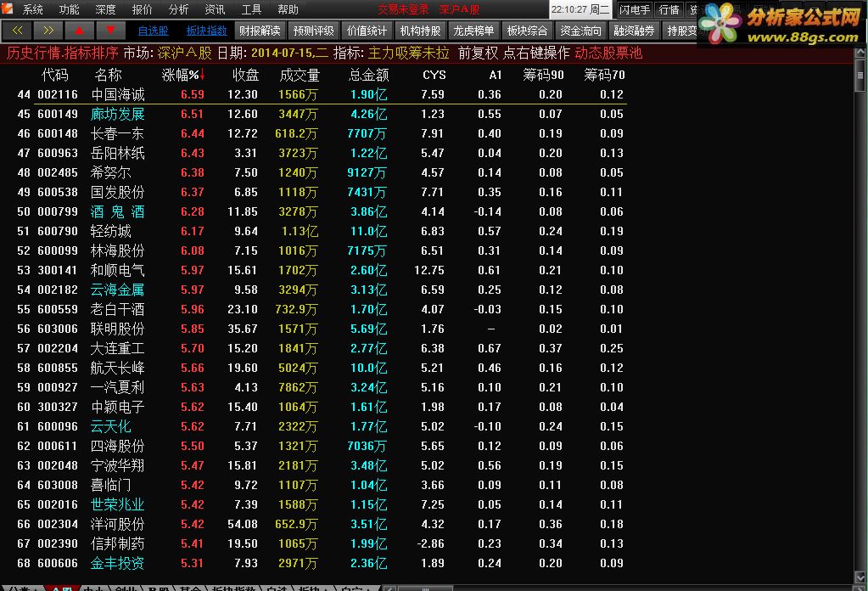Change the market selector 深沪A股
Viewport: 868px width, 591px height.
[184, 53]
